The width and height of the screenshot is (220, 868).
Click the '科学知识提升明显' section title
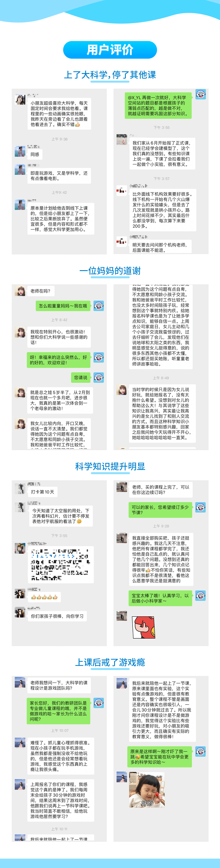110,466
